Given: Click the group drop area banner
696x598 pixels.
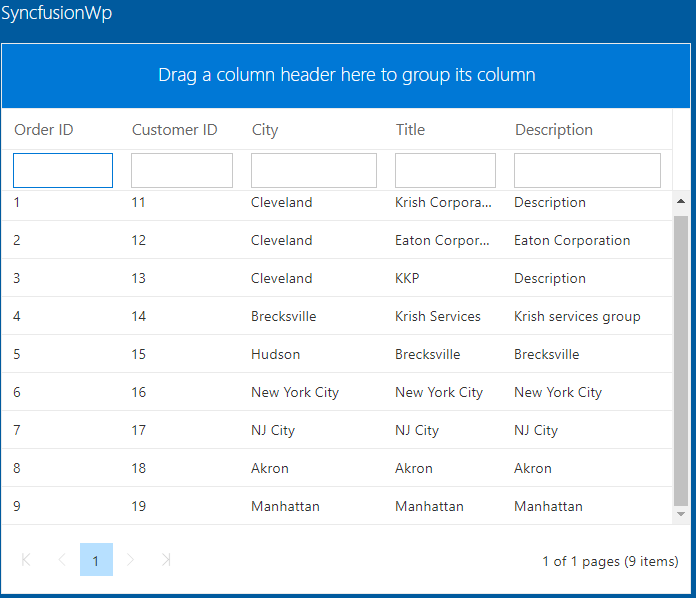Looking at the screenshot, I should [x=346, y=75].
